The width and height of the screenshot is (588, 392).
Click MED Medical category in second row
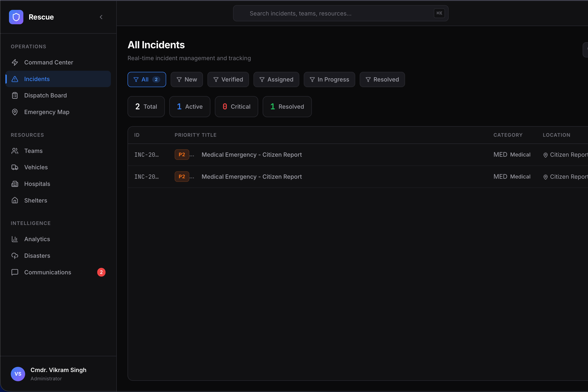(x=512, y=176)
